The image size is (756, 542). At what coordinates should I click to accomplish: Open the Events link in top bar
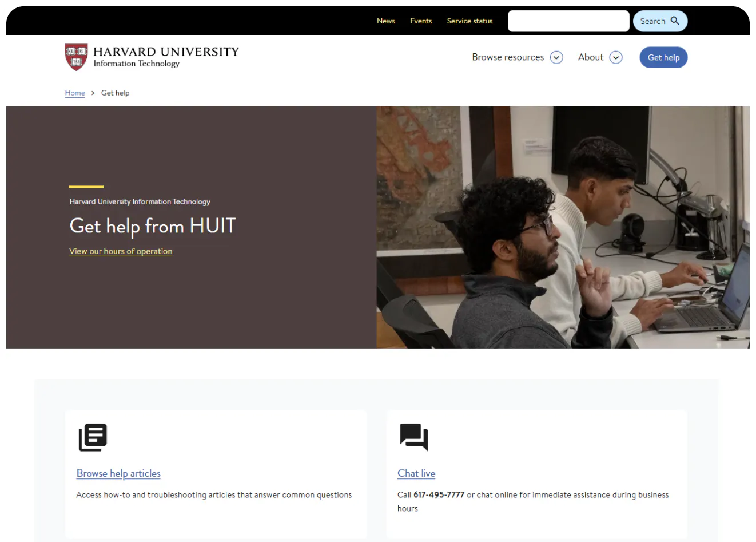421,21
